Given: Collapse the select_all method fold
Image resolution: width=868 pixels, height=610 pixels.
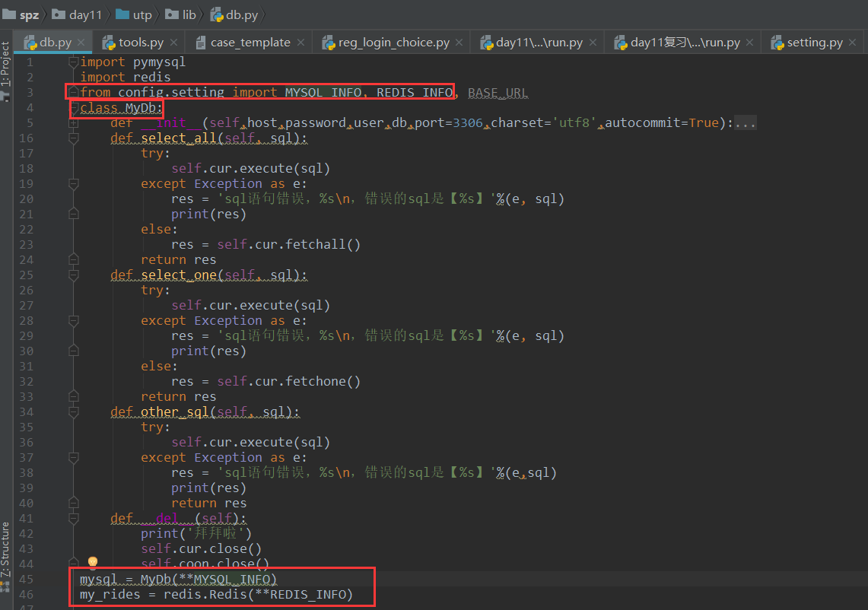Looking at the screenshot, I should coord(74,138).
